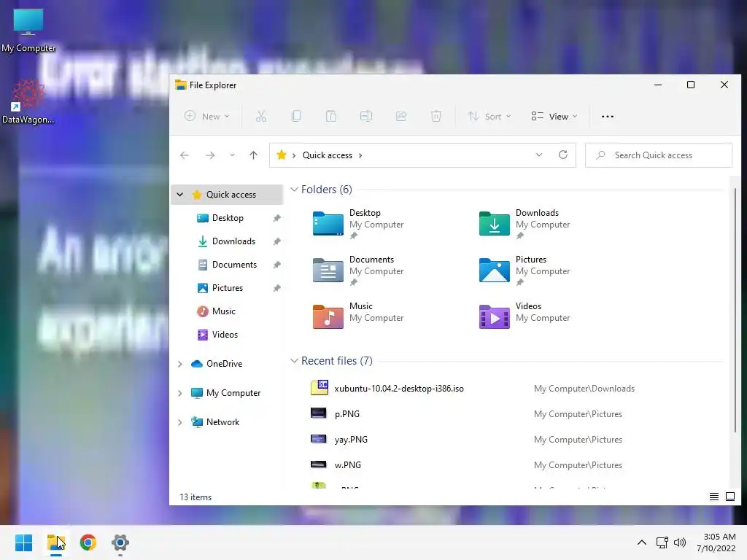Go back with the left arrow
747x560 pixels.
(x=185, y=155)
